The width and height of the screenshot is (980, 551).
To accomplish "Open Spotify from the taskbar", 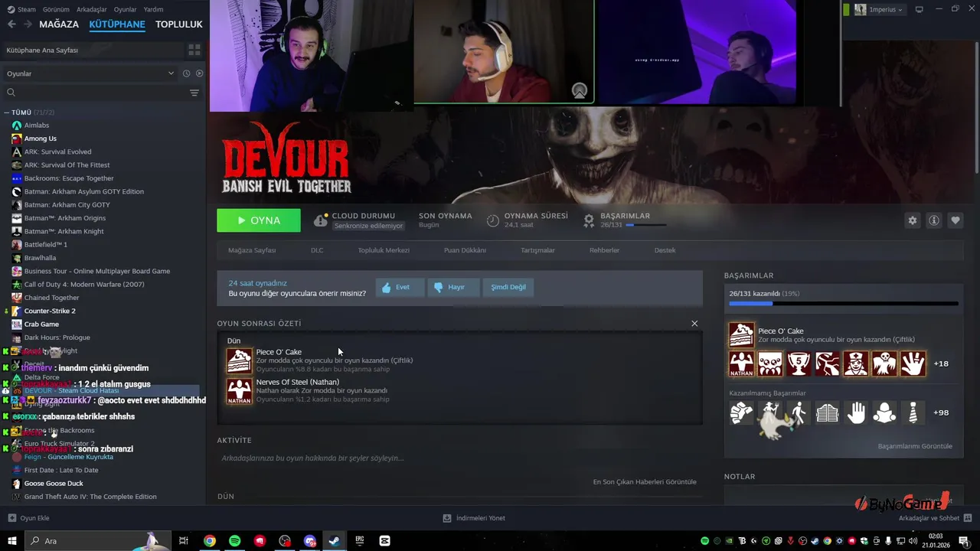I will click(234, 541).
